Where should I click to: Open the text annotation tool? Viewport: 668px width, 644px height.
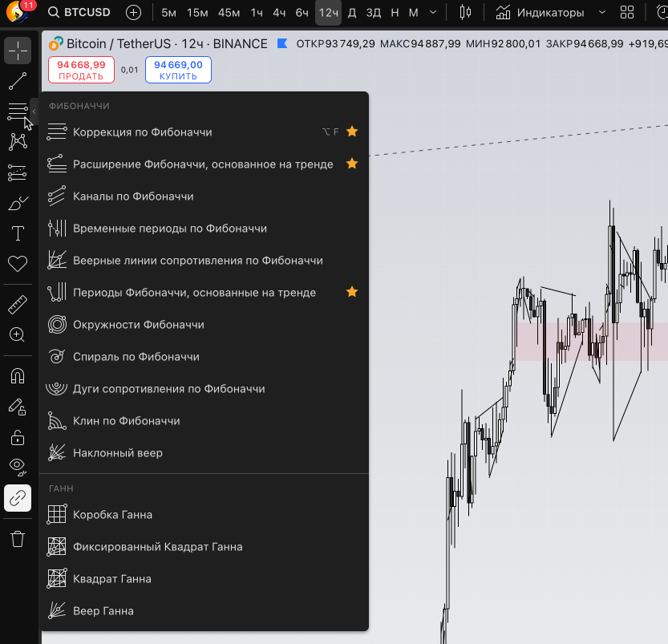click(18, 233)
